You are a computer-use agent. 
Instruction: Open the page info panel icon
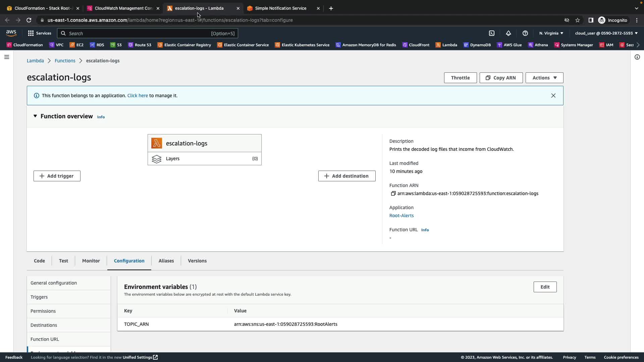637,57
